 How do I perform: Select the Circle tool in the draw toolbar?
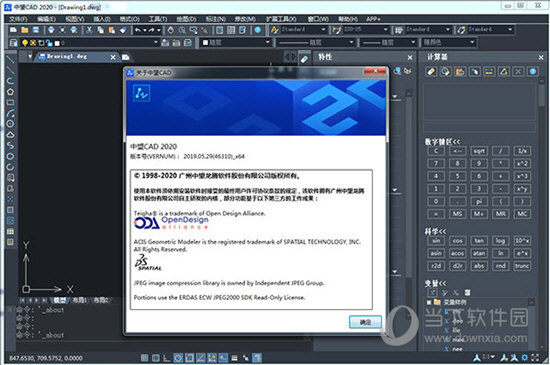click(10, 124)
